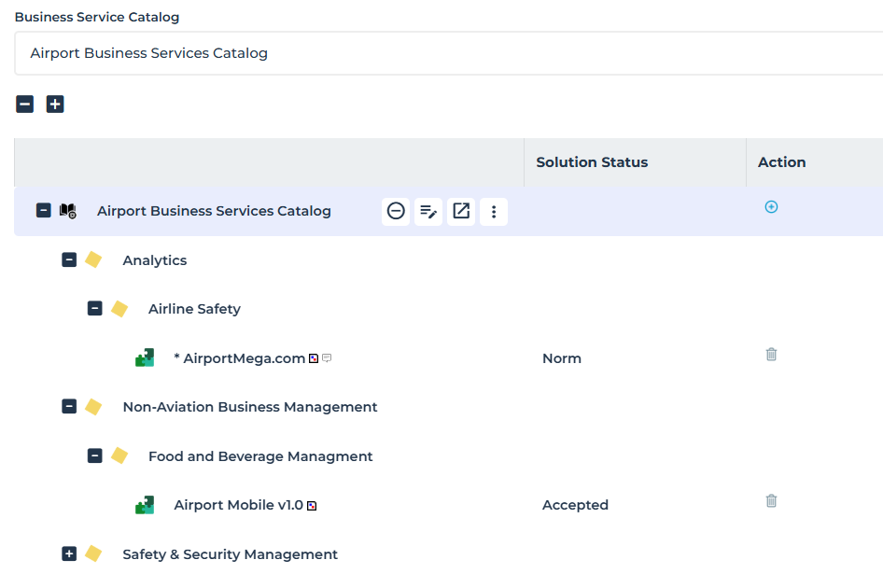This screenshot has height=588, width=883.
Task: Click the remove (minus circle) icon on catalog row
Action: tap(396, 212)
